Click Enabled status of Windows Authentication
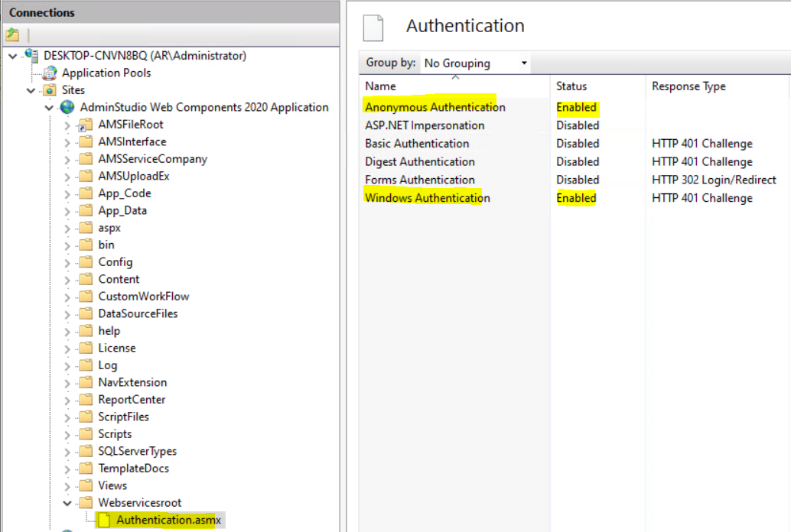The image size is (791, 532). 576,198
